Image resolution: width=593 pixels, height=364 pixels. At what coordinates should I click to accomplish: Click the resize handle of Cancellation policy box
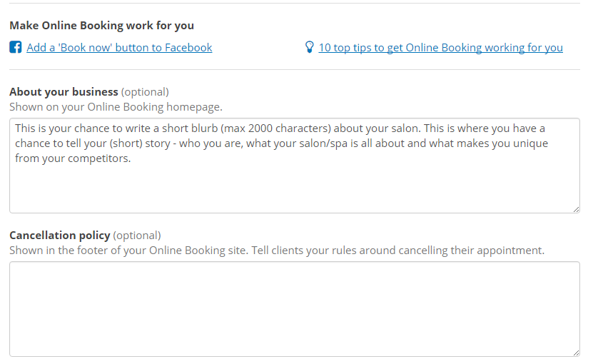[575, 352]
